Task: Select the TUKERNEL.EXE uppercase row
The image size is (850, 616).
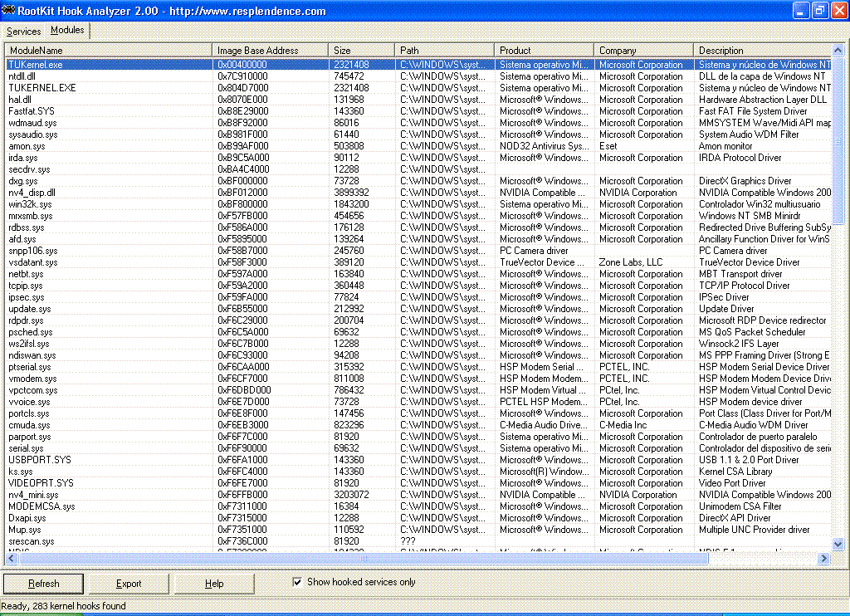Action: [418, 88]
